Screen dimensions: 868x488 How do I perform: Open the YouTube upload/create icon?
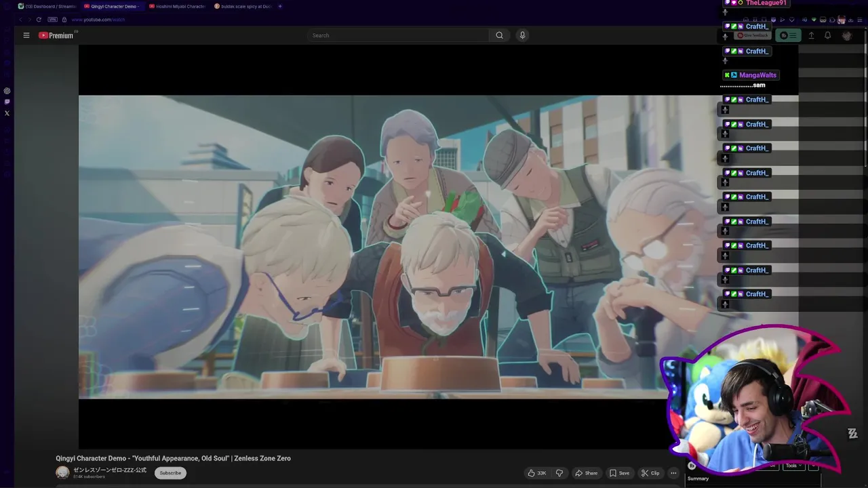point(811,35)
